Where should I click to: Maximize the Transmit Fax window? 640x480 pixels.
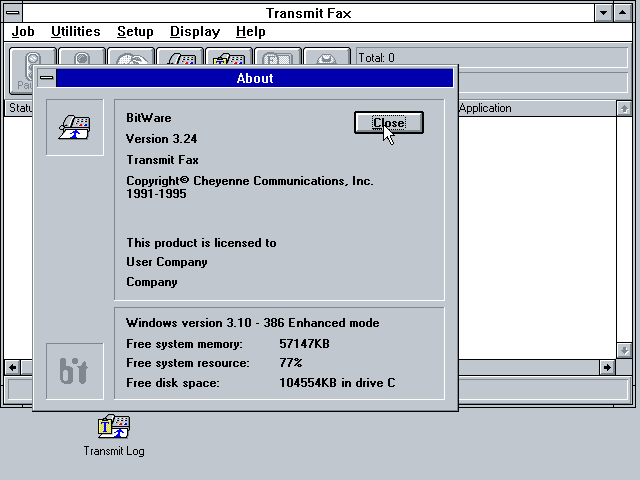point(622,13)
